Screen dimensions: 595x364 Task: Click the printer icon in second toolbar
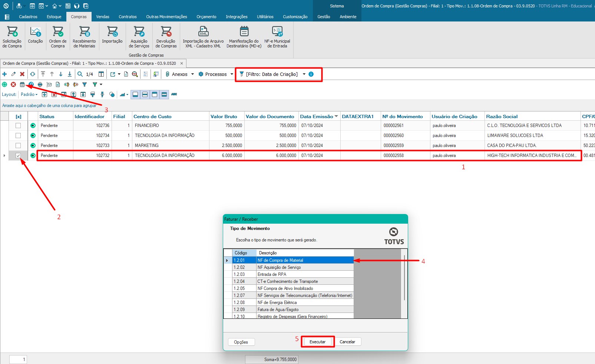pos(40,84)
